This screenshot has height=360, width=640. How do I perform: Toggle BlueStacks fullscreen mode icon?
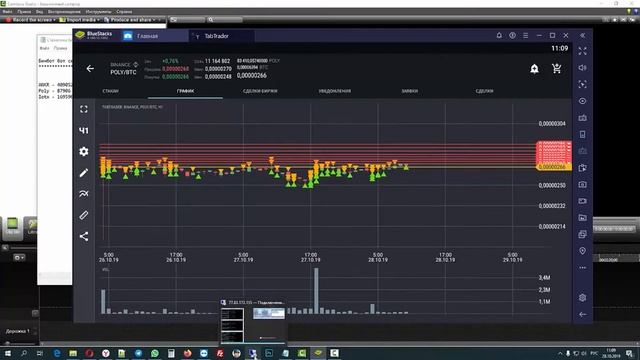pos(582,51)
